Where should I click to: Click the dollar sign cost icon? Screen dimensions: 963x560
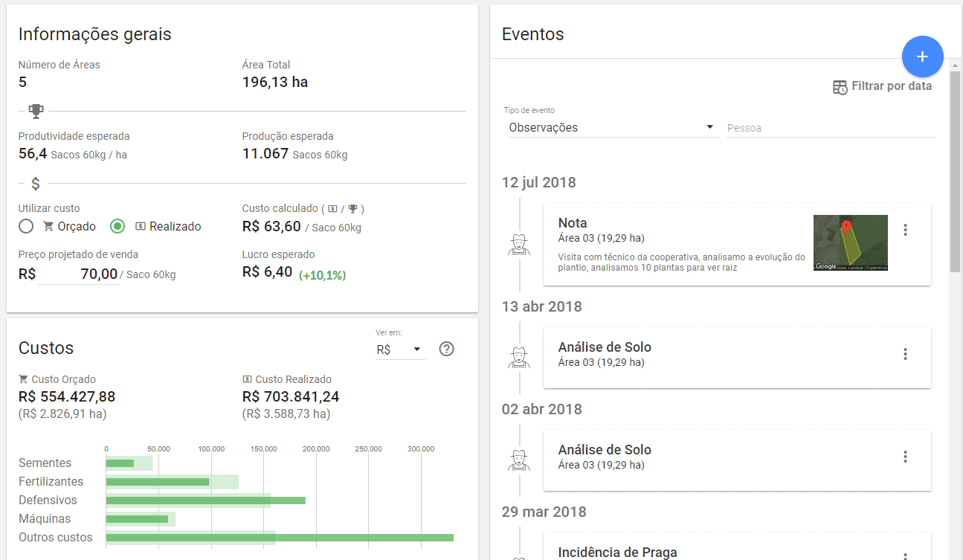(x=34, y=182)
